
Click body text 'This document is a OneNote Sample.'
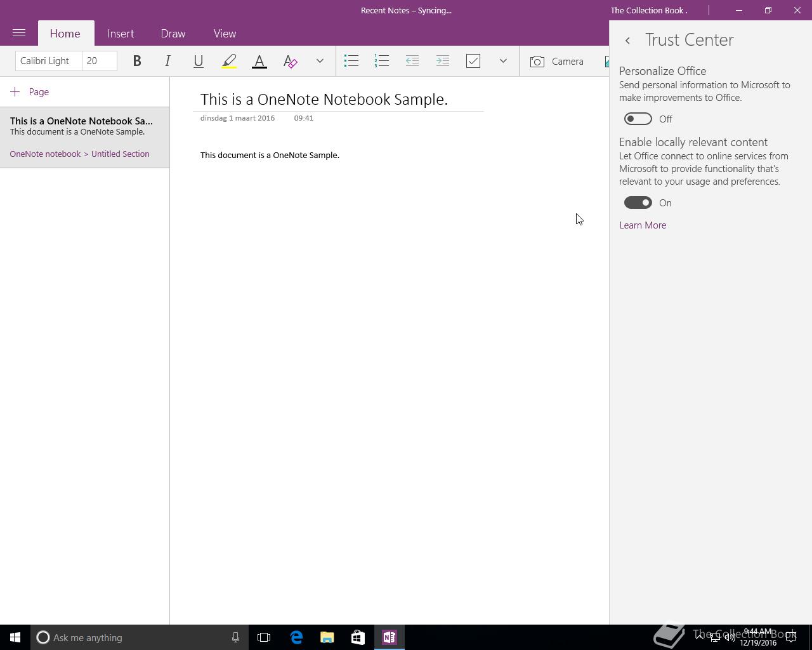[270, 155]
